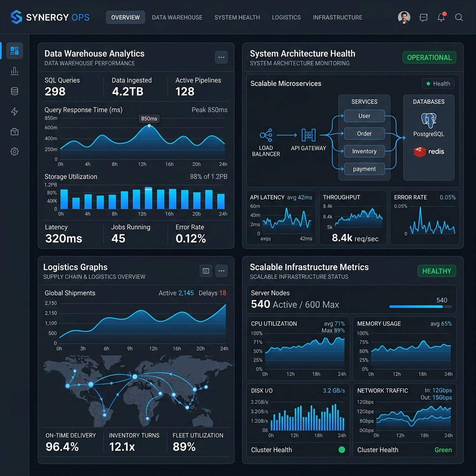This screenshot has height=476, width=476.
Task: Open the settings gear sidebar icon
Action: [14, 152]
